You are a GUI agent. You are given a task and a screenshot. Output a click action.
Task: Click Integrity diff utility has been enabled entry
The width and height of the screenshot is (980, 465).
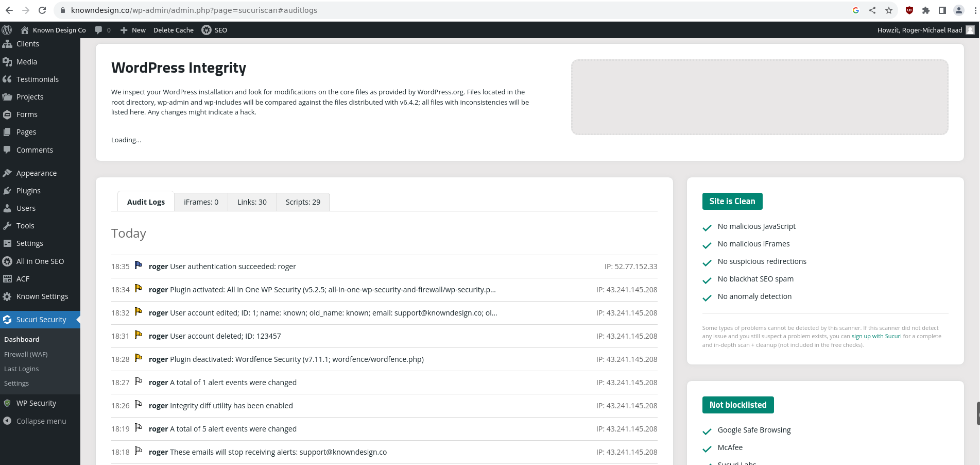pyautogui.click(x=384, y=406)
